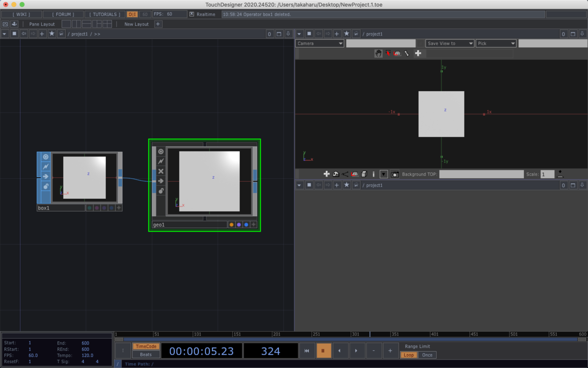The height and width of the screenshot is (368, 588).
Task: Toggle orange render flag on geo1
Action: coord(231,225)
